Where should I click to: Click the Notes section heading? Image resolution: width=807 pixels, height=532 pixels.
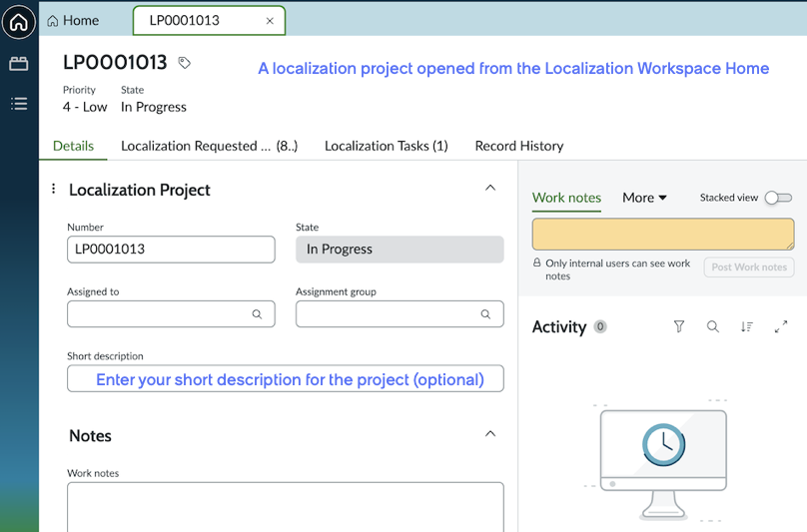[x=90, y=436]
